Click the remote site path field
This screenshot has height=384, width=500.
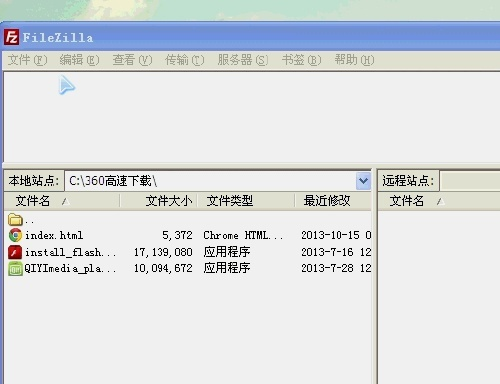(x=470, y=181)
